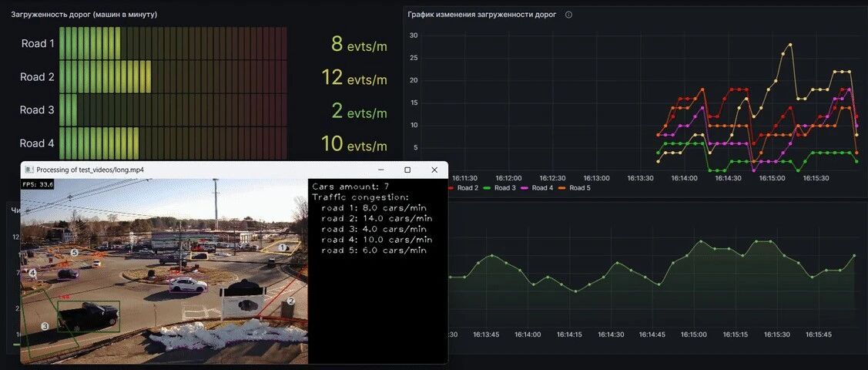
Task: Click the info icon beside the road load graph title
Action: pyautogui.click(x=568, y=15)
